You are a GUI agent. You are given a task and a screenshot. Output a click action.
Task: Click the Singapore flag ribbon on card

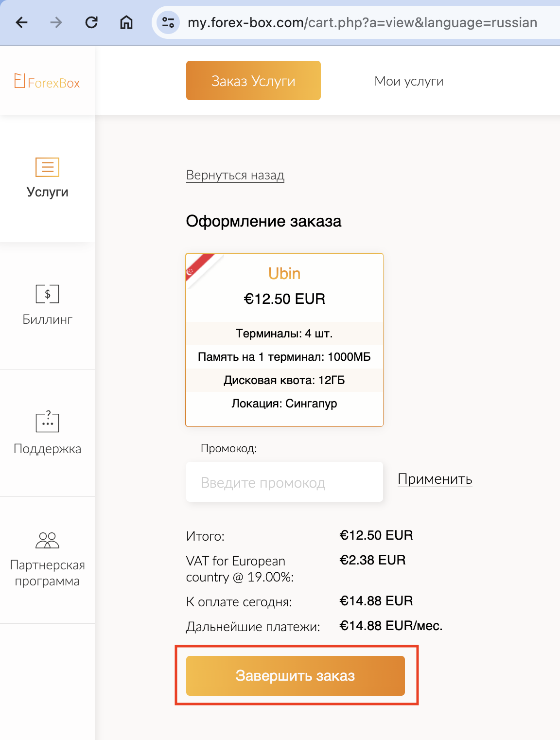point(199,266)
